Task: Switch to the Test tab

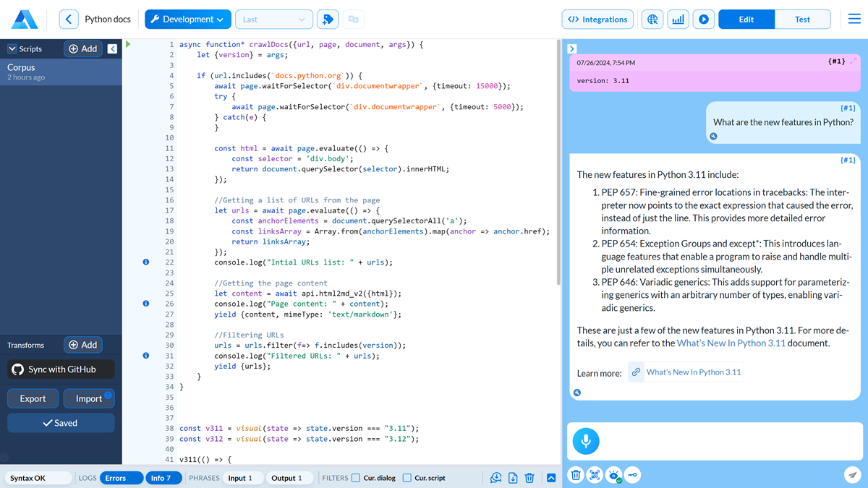Action: pyautogui.click(x=803, y=19)
